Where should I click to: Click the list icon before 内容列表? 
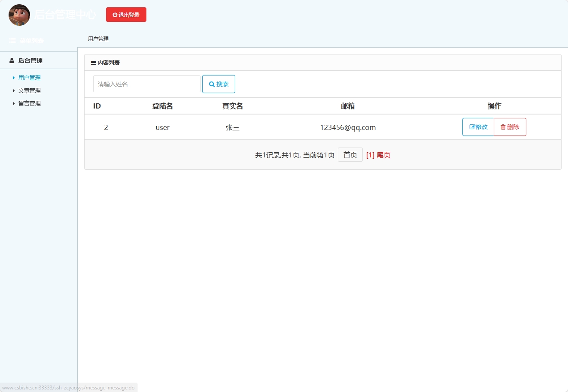94,62
